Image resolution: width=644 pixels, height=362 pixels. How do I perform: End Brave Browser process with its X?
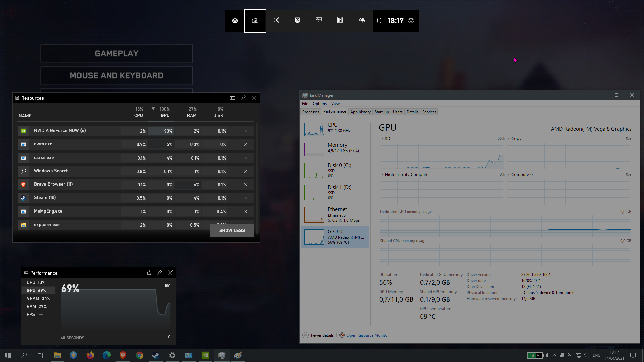(x=246, y=185)
